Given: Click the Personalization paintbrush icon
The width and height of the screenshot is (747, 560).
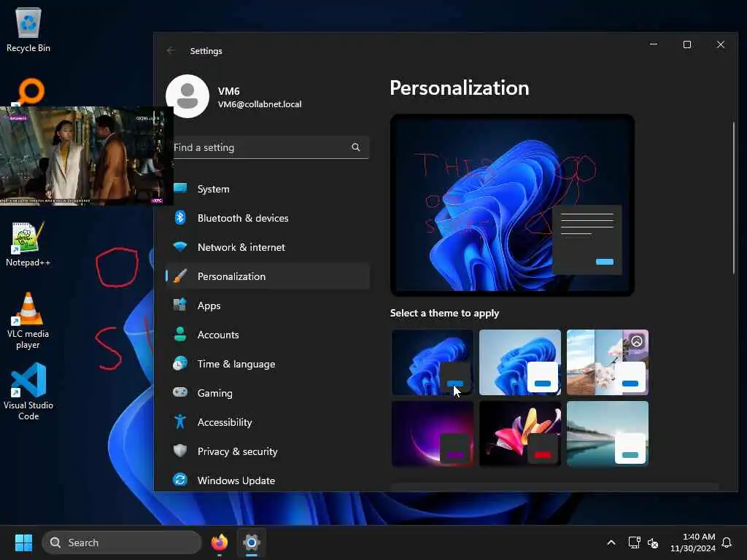Looking at the screenshot, I should pyautogui.click(x=180, y=276).
